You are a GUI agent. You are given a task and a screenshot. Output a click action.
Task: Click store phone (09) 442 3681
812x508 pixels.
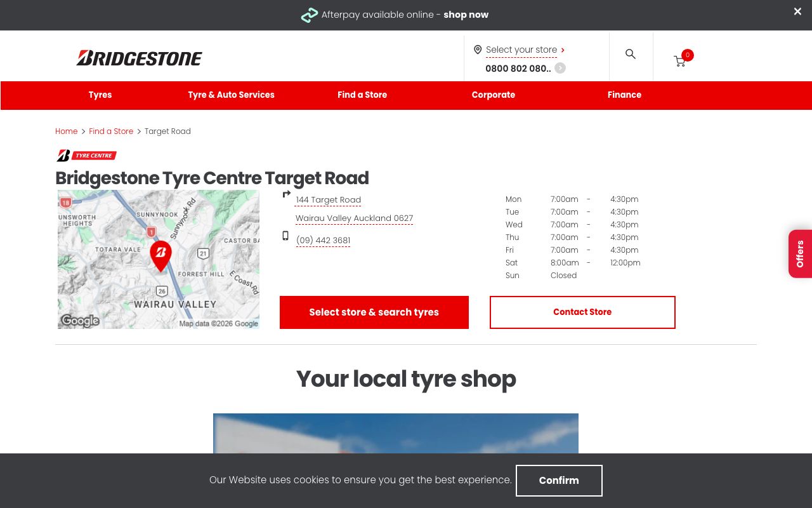pyautogui.click(x=323, y=240)
